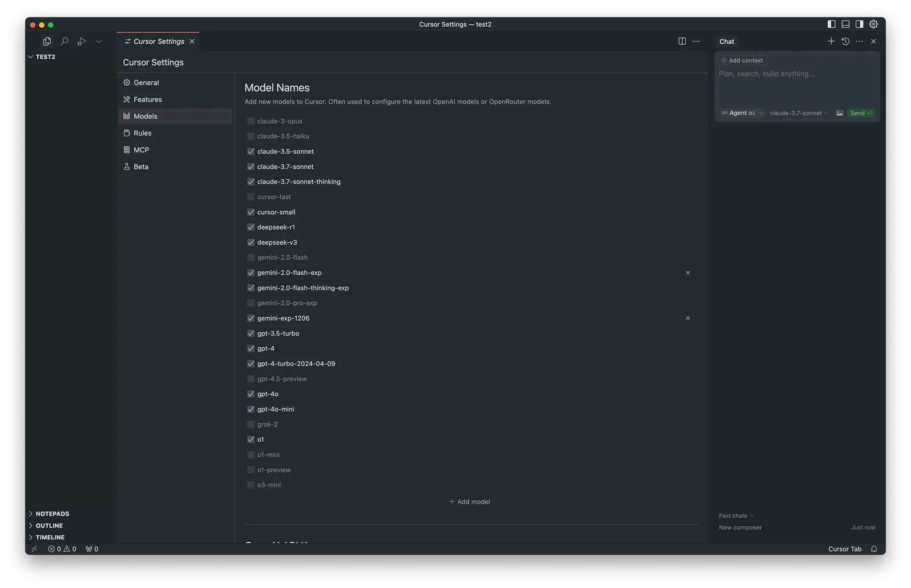
Task: Remove gemini-exp-1206 model
Action: tap(688, 318)
